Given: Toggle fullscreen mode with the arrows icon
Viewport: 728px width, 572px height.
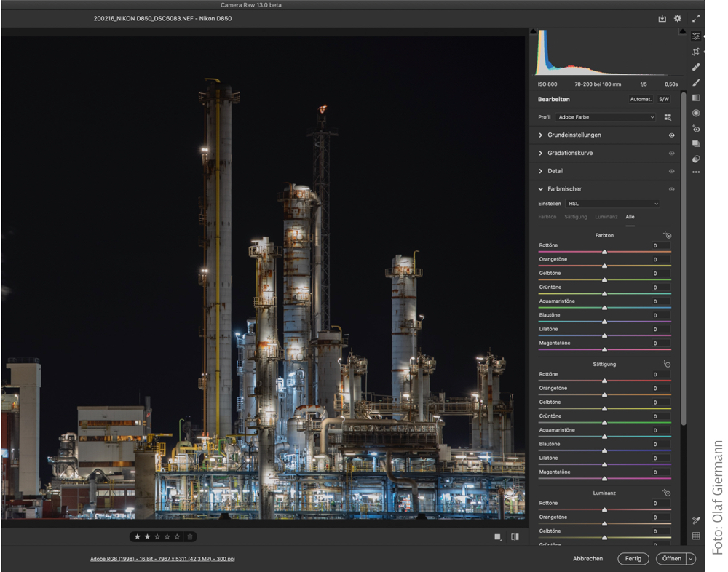Looking at the screenshot, I should tap(696, 19).
